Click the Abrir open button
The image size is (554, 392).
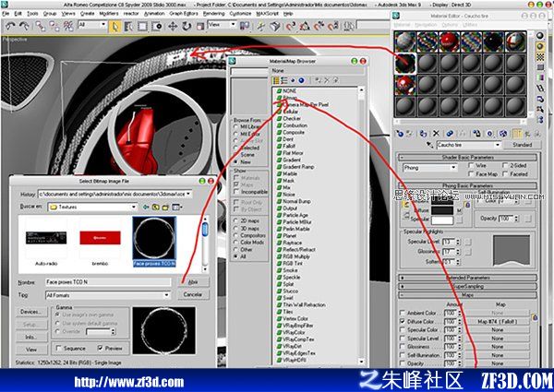(193, 282)
